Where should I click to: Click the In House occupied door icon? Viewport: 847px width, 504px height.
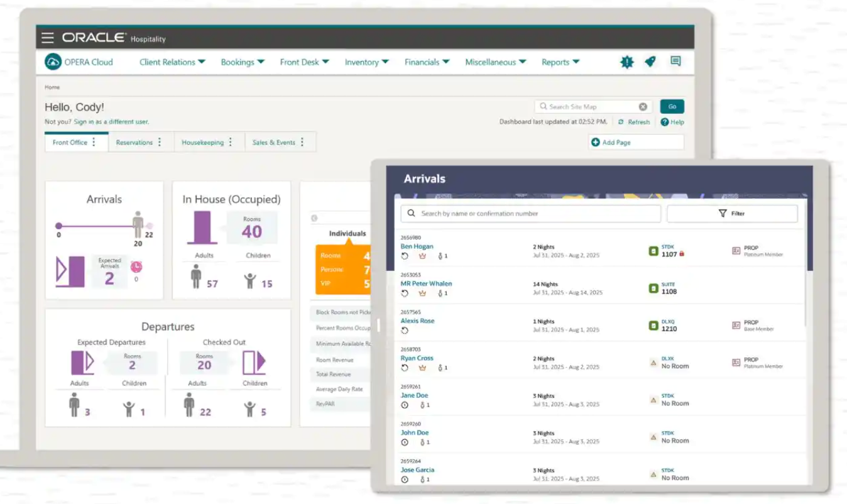coord(202,227)
